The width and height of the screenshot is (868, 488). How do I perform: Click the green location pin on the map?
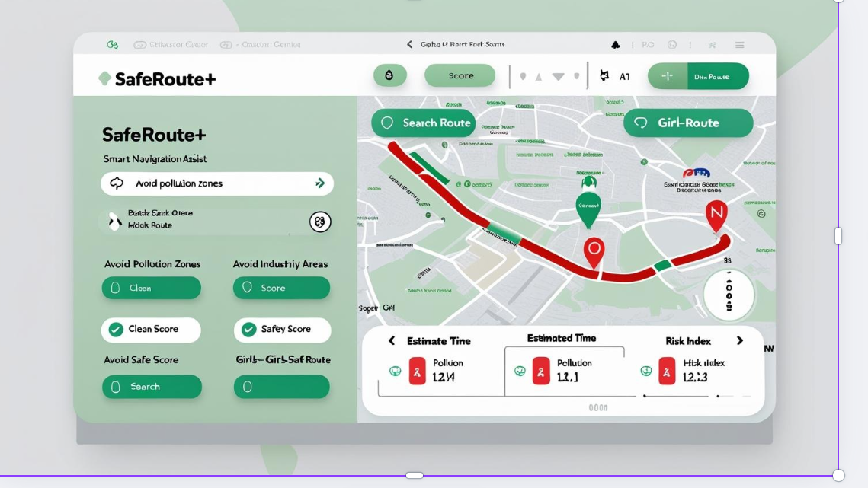tap(588, 208)
